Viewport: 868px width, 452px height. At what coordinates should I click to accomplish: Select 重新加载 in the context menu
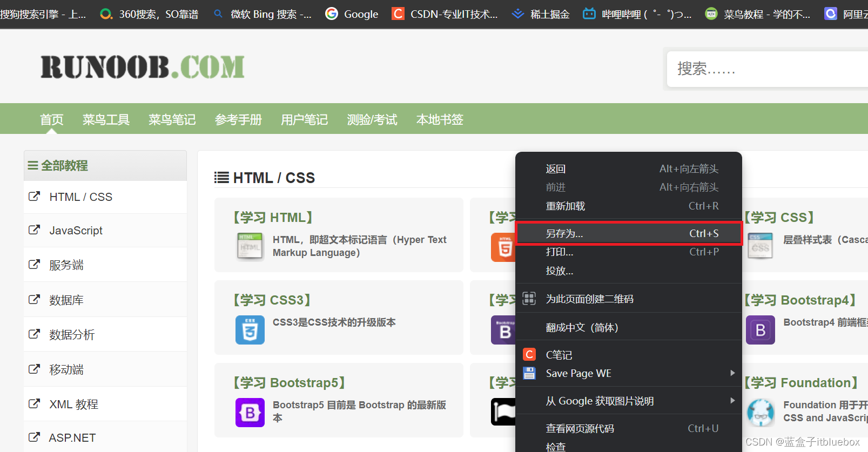point(629,206)
